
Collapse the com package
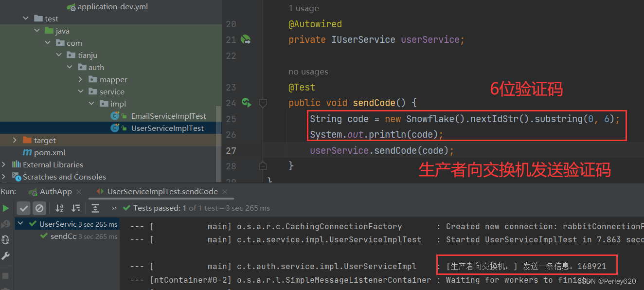click(48, 43)
